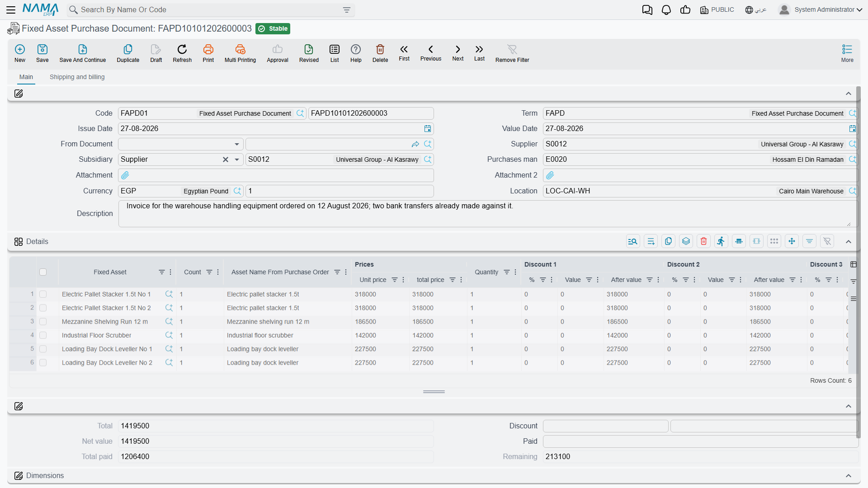Check row 3 Mezzanine Shelving checkbox

[43, 322]
